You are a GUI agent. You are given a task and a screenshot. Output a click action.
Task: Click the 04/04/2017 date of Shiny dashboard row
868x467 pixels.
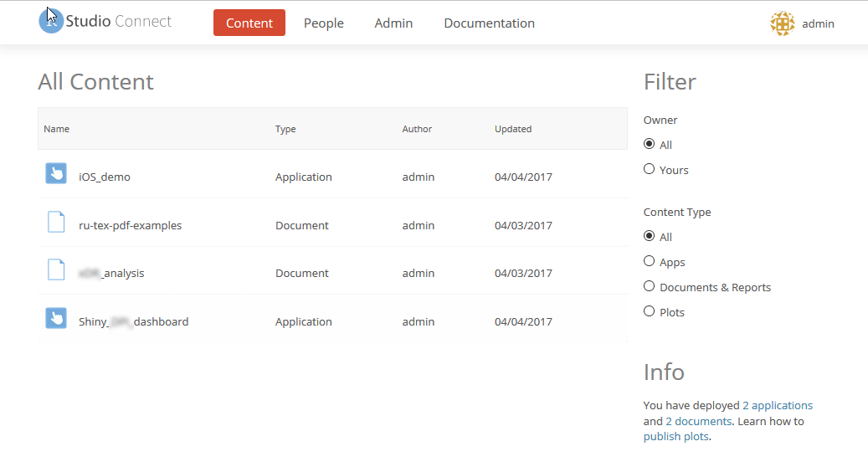pyautogui.click(x=523, y=321)
